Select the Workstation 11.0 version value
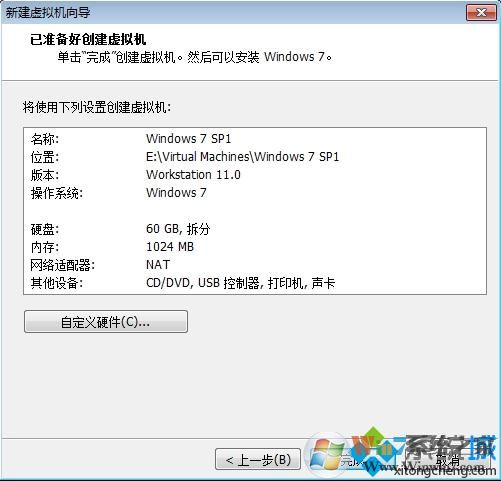 click(193, 175)
